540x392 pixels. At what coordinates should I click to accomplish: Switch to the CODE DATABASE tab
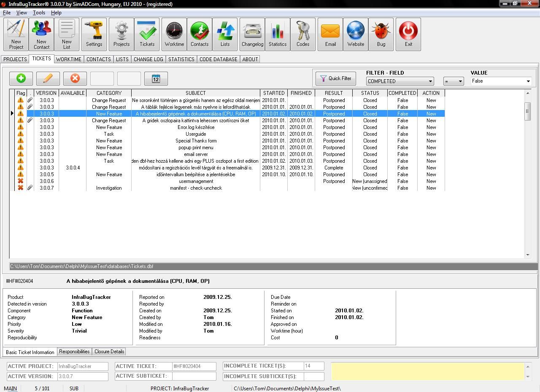click(x=218, y=59)
